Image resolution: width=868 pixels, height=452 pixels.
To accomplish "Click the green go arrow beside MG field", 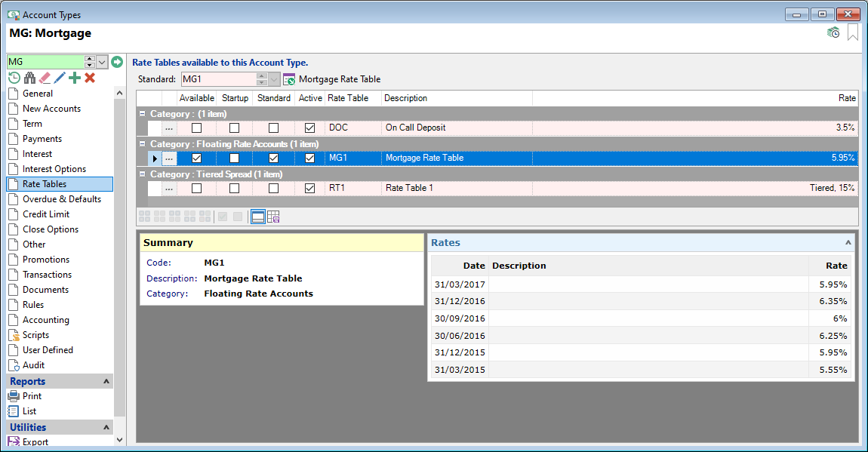I will (x=117, y=61).
